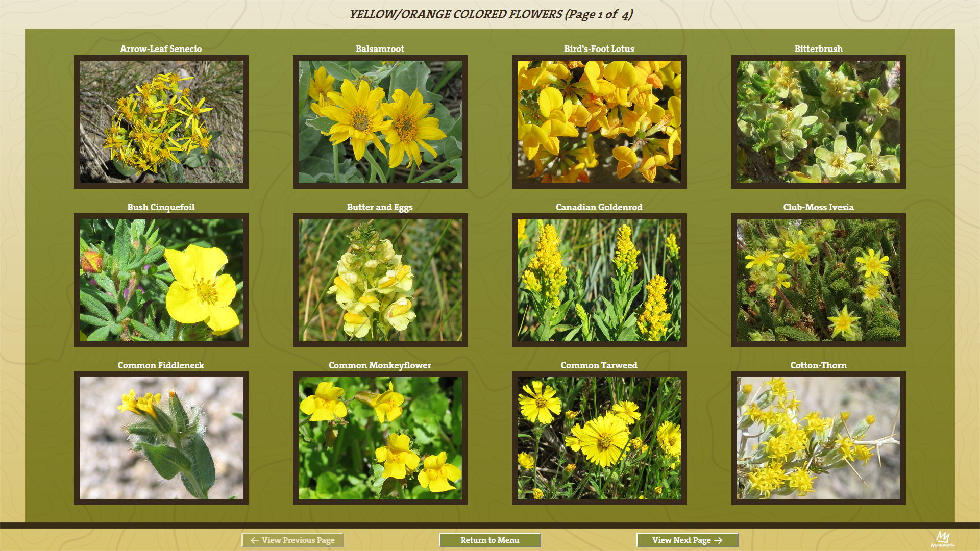This screenshot has height=551, width=980.
Task: Choose the Bush Cinquefoil photo
Action: [x=161, y=280]
